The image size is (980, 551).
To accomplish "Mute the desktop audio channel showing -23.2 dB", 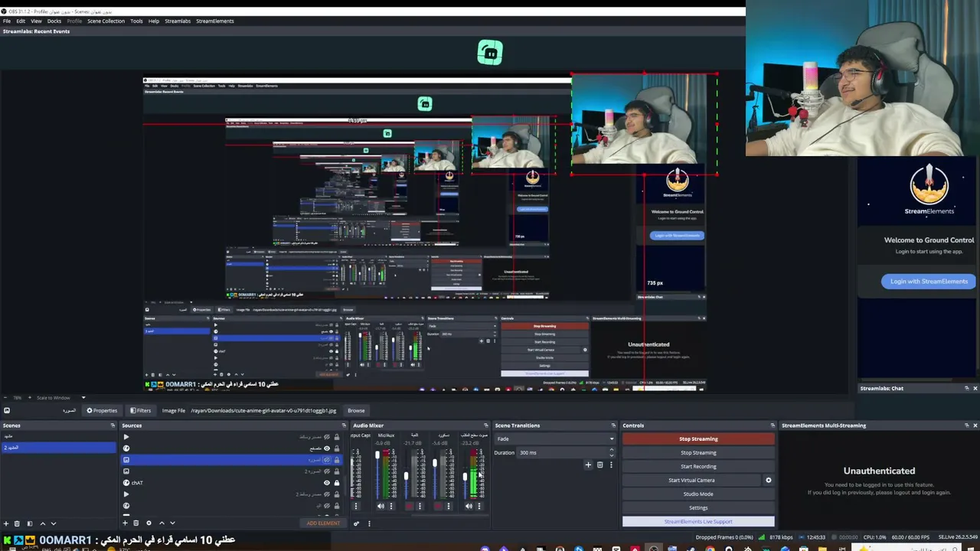I will click(469, 506).
